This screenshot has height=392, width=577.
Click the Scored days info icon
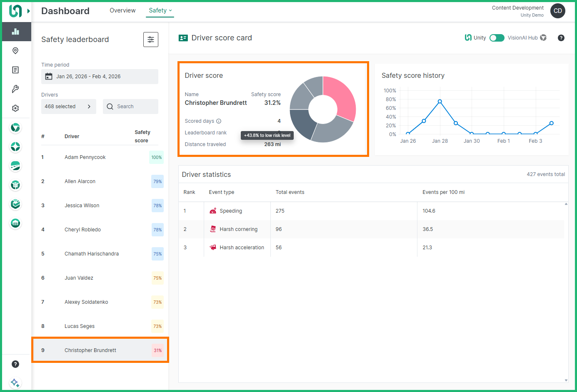coord(219,121)
